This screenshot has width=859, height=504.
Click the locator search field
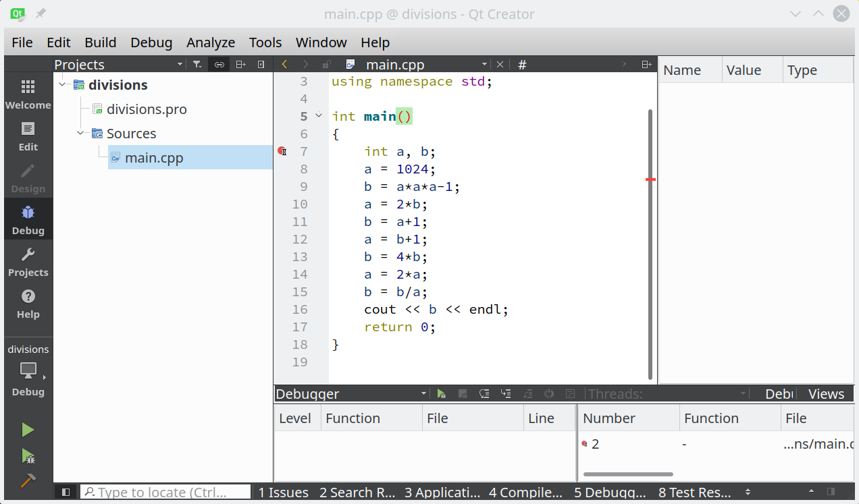pos(165,493)
